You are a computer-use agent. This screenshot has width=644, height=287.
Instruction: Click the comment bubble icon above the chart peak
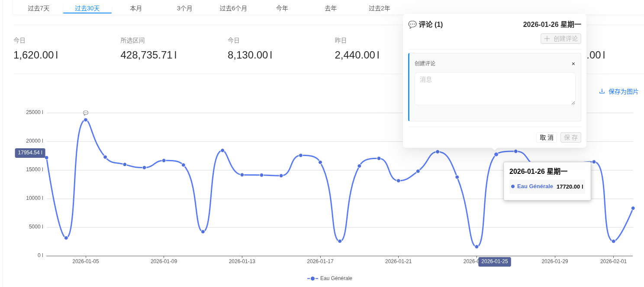coord(86,113)
